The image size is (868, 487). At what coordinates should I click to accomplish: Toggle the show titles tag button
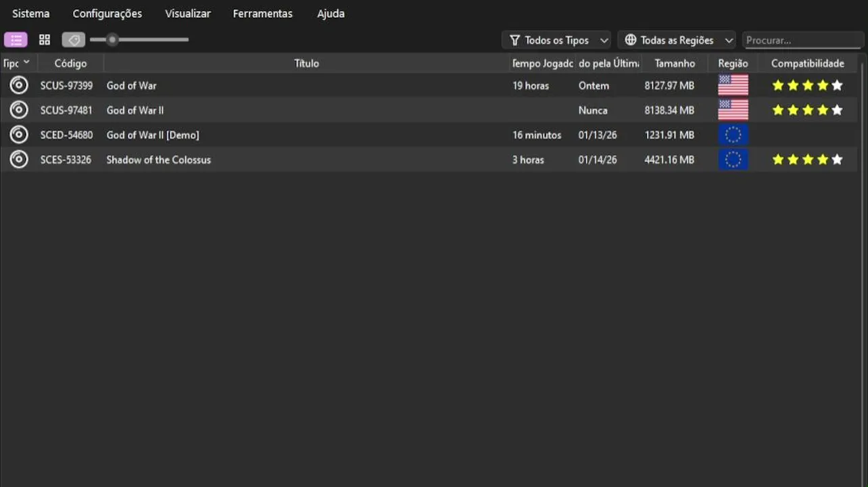74,40
